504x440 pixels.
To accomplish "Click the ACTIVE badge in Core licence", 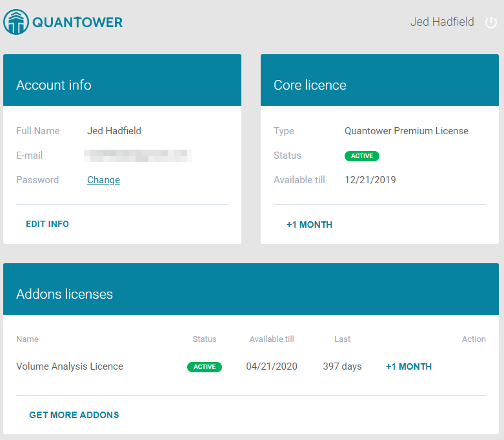I will pyautogui.click(x=361, y=155).
